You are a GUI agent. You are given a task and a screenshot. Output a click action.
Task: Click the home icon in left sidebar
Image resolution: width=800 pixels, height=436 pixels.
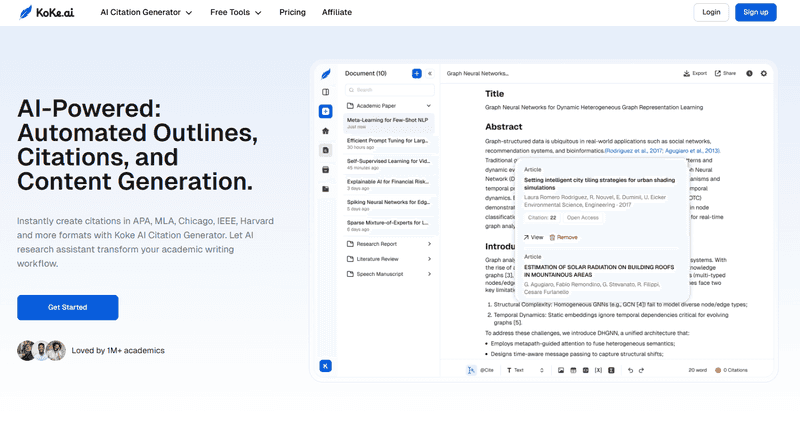click(325, 131)
